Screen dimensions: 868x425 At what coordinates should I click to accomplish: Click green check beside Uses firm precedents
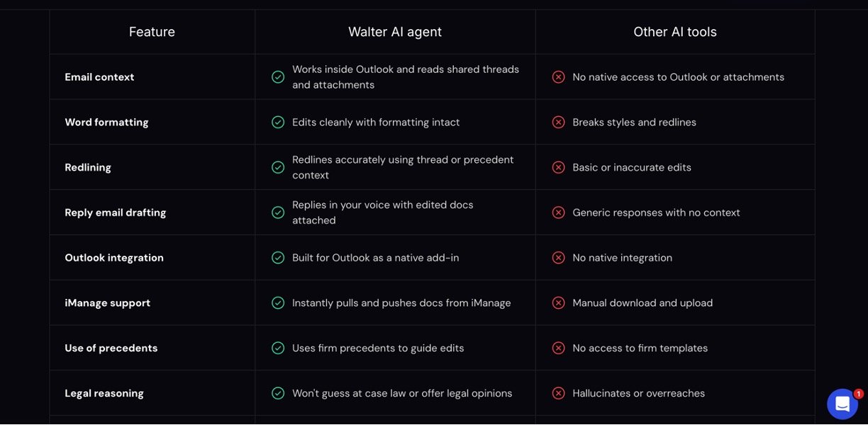[x=278, y=348]
